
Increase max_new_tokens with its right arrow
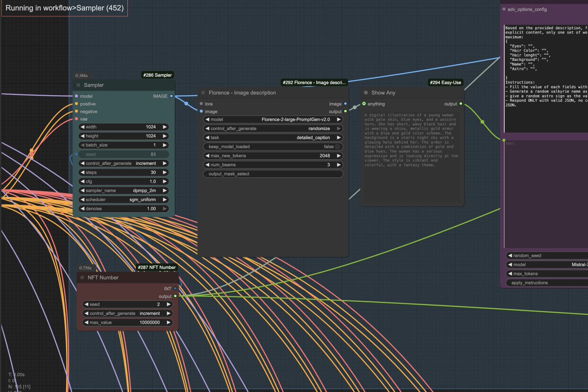pyautogui.click(x=338, y=156)
